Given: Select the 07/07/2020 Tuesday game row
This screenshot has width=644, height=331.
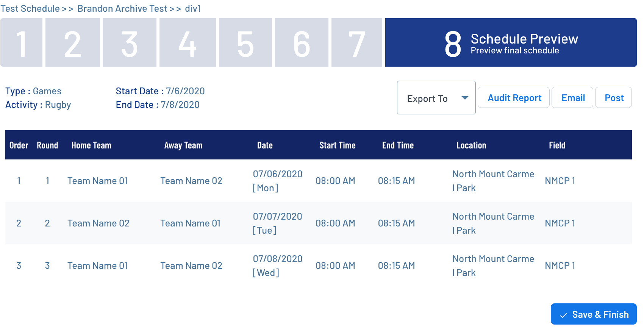Looking at the screenshot, I should click(x=318, y=223).
